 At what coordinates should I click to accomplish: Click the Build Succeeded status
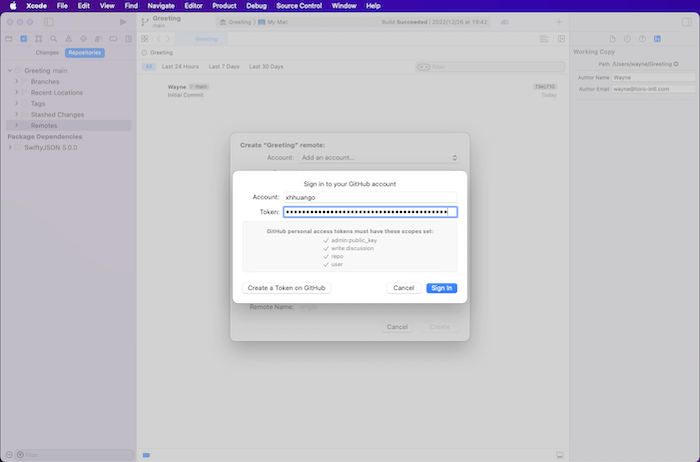tap(434, 22)
